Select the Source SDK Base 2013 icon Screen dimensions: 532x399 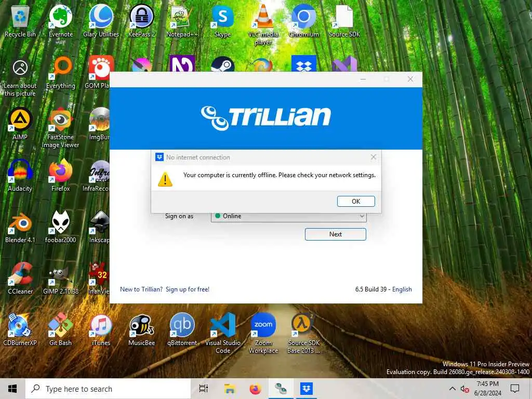coord(303,333)
